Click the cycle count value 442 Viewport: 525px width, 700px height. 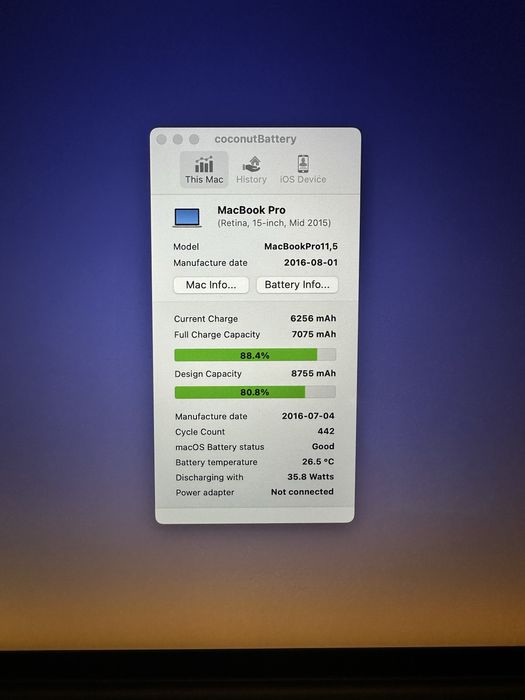326,431
